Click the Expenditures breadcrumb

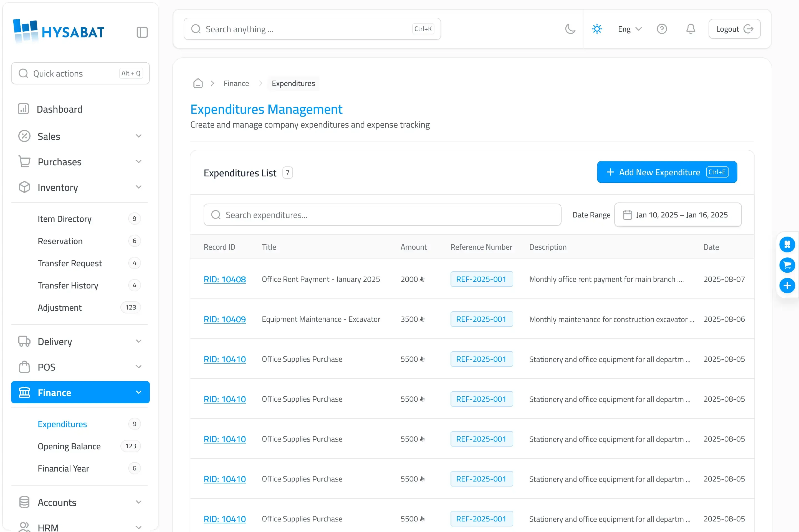tap(293, 83)
